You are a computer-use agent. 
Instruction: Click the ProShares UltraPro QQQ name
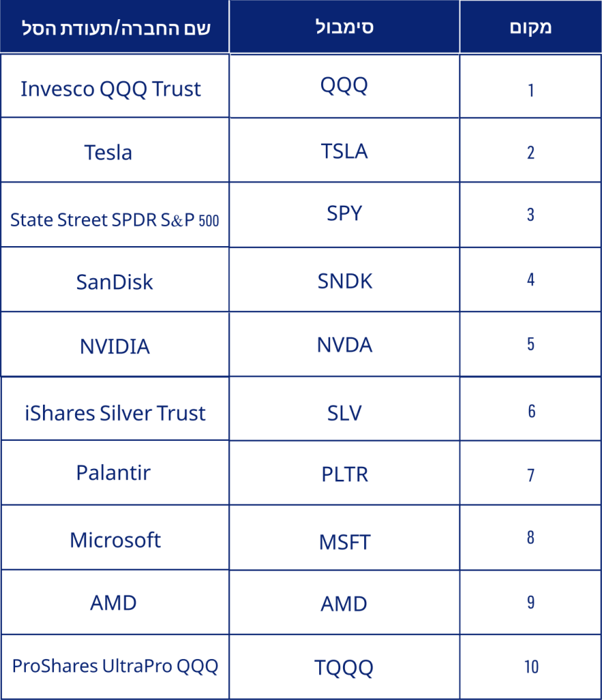[x=115, y=666]
